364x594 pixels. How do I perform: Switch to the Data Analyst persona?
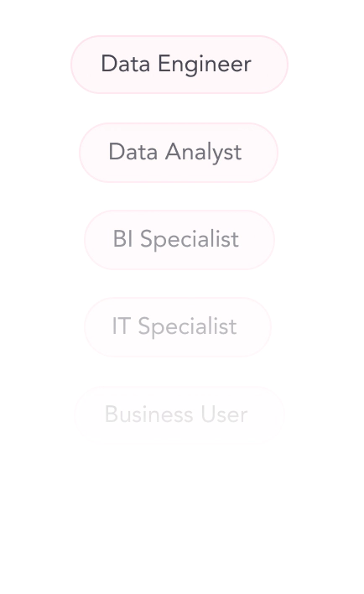point(179,153)
